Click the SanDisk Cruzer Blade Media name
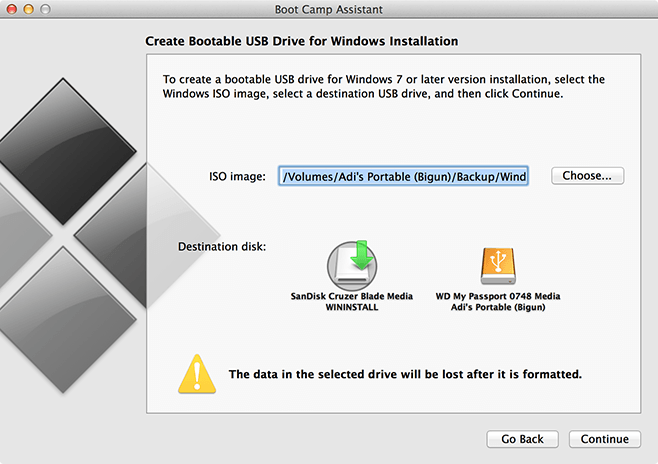This screenshot has width=658, height=464. (352, 296)
